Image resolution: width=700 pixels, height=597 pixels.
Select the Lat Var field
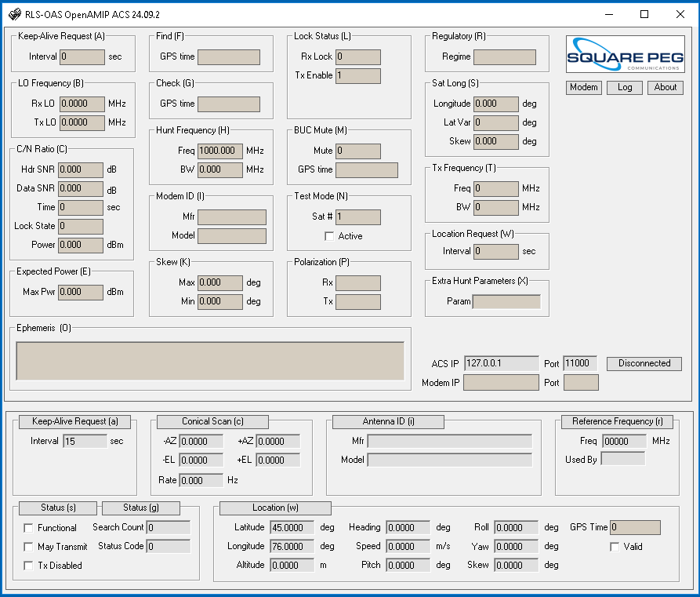496,123
